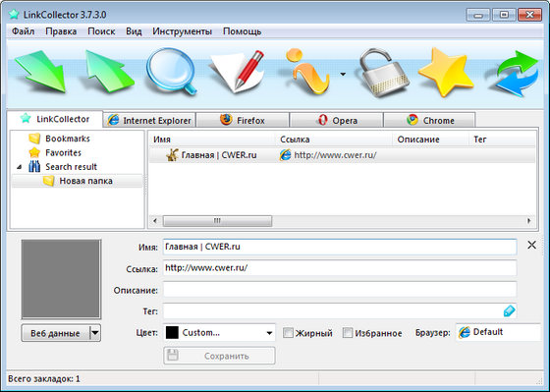Click into the Описание input field
Screen dimensions: 550x392
[340, 290]
